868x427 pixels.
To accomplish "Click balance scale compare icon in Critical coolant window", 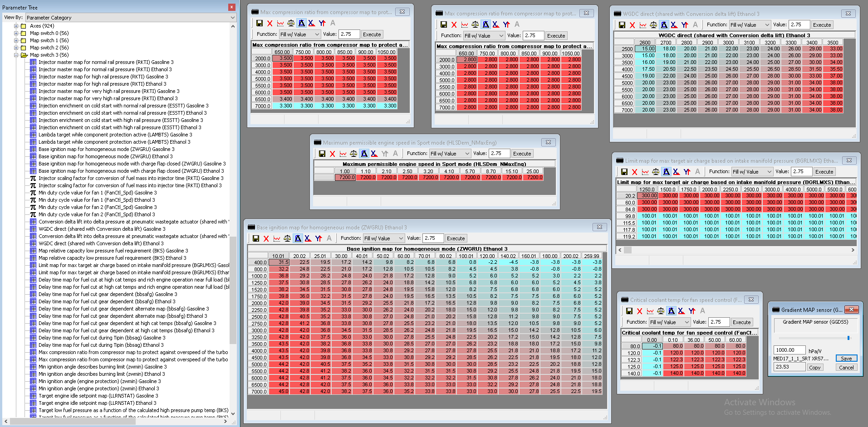I will pyautogui.click(x=661, y=311).
